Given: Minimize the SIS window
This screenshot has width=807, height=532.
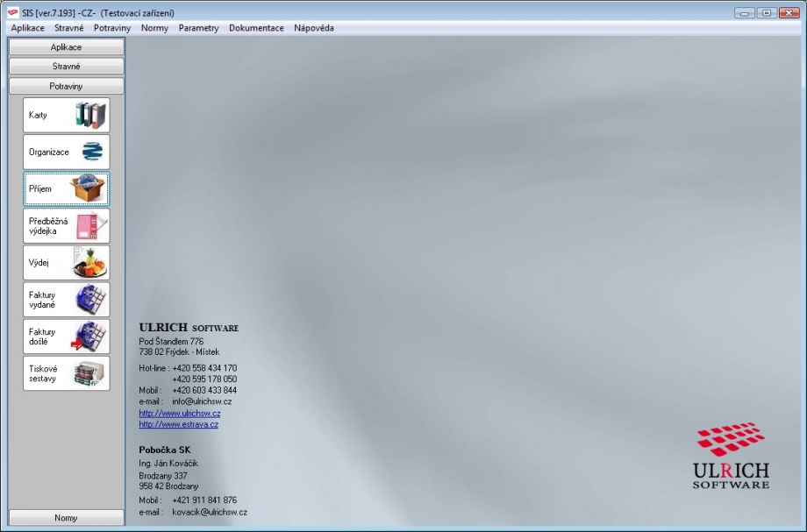Looking at the screenshot, I should pyautogui.click(x=744, y=13).
